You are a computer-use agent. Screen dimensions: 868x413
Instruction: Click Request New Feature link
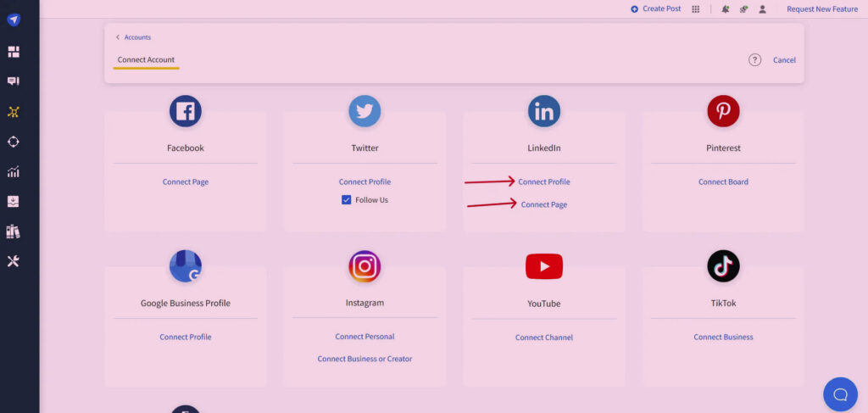point(822,8)
